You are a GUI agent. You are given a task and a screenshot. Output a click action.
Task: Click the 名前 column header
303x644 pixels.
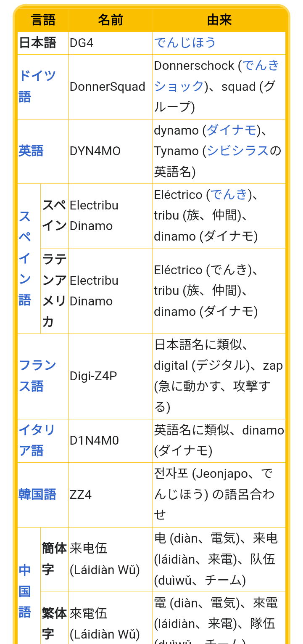pos(110,20)
